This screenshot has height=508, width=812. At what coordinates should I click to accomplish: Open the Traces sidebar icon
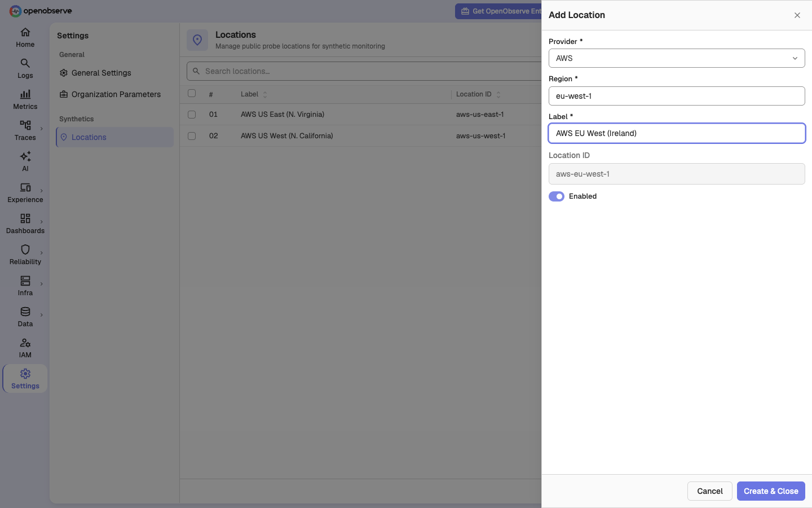click(25, 125)
